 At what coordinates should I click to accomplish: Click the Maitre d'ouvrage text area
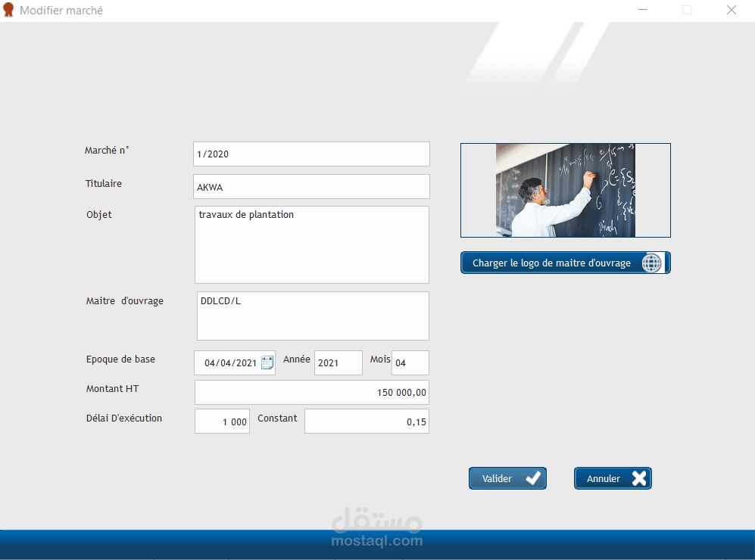click(313, 316)
